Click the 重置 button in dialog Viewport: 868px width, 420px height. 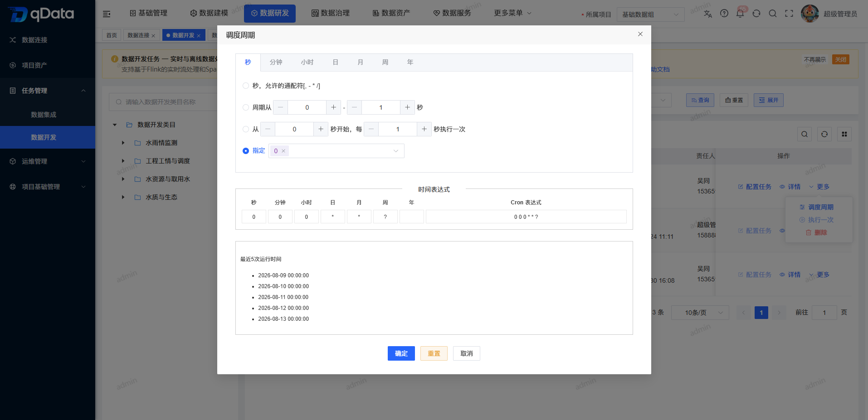pyautogui.click(x=434, y=353)
